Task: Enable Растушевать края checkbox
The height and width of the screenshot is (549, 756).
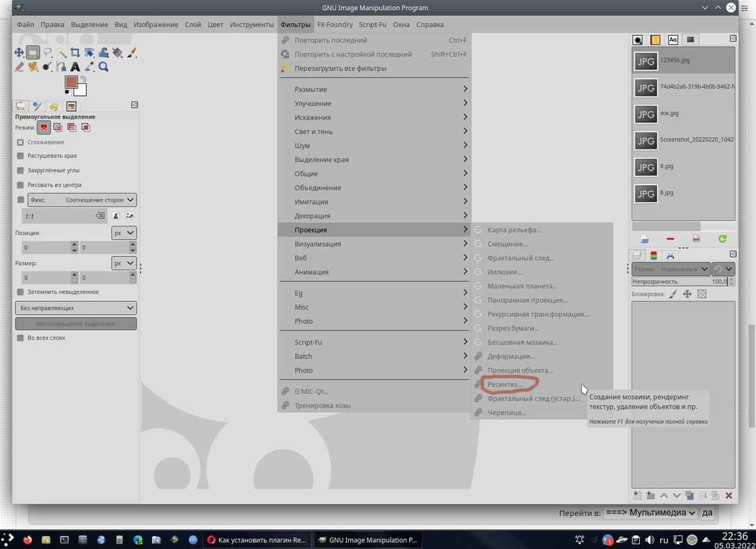Action: [20, 156]
